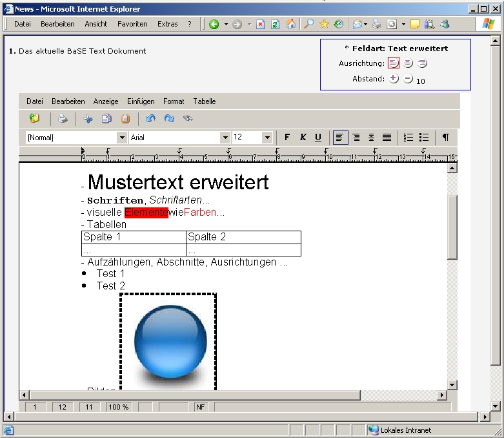Click the IE home icon
504x438 pixels.
pos(291,24)
